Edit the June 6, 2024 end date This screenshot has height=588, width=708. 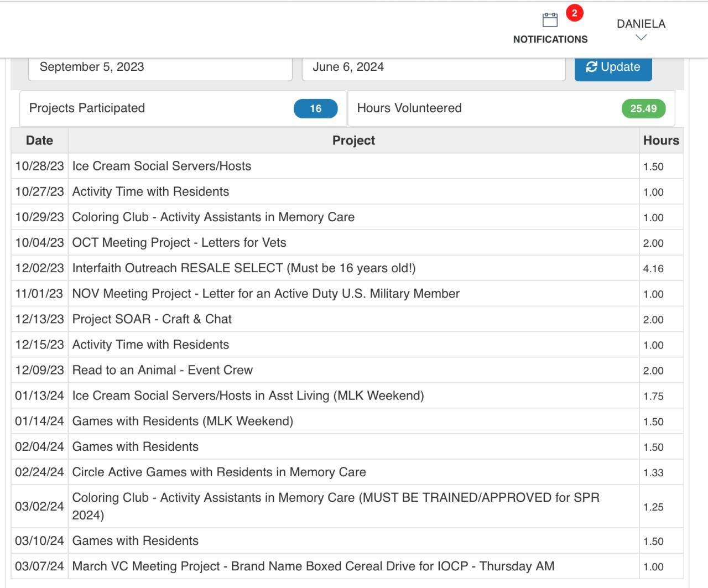point(433,67)
